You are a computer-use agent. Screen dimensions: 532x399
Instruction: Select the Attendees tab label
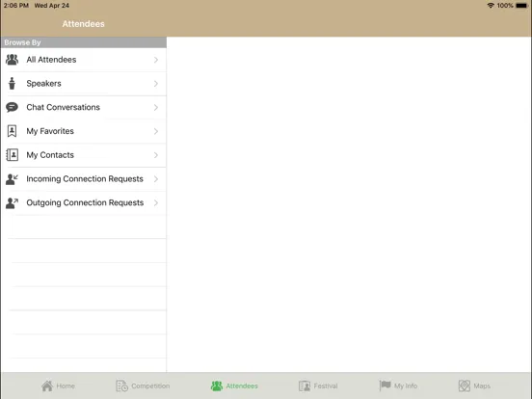tap(242, 386)
